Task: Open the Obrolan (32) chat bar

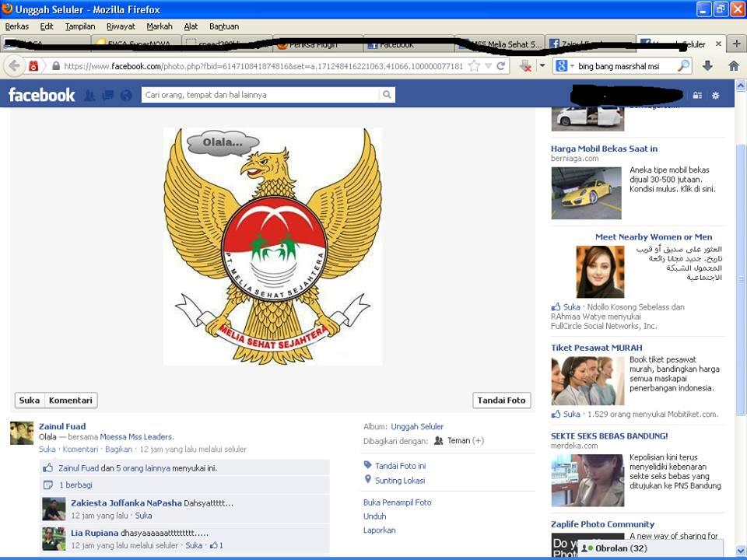Action: pos(651,548)
